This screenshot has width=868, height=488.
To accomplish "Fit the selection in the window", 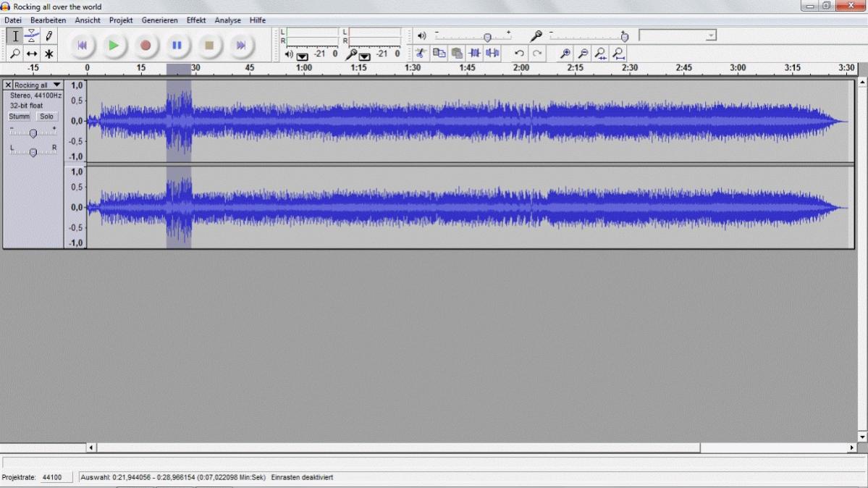I will [601, 53].
